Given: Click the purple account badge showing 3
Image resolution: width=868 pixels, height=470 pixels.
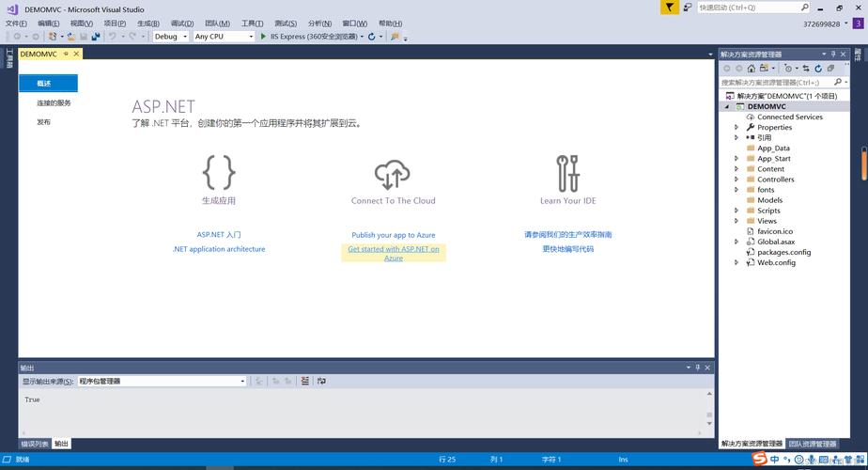Looking at the screenshot, I should (x=858, y=23).
